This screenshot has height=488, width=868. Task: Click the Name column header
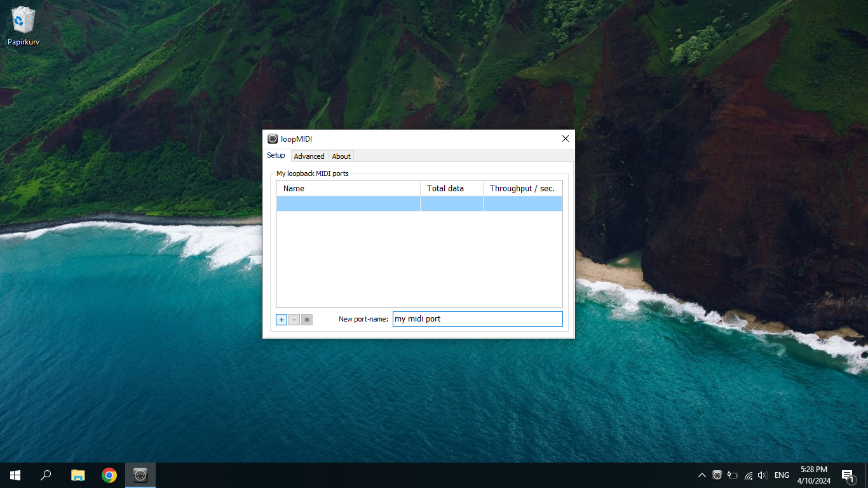(348, 189)
